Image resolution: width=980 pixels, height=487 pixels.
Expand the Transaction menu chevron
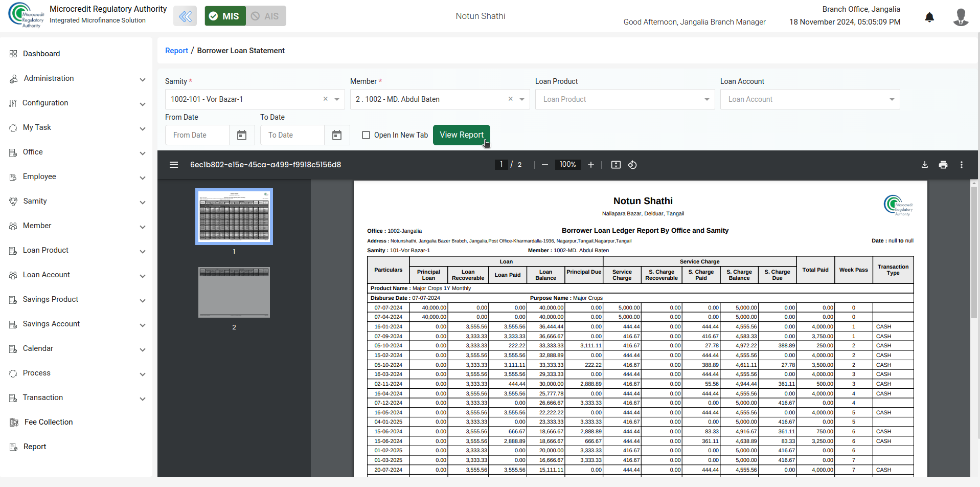[x=143, y=399]
